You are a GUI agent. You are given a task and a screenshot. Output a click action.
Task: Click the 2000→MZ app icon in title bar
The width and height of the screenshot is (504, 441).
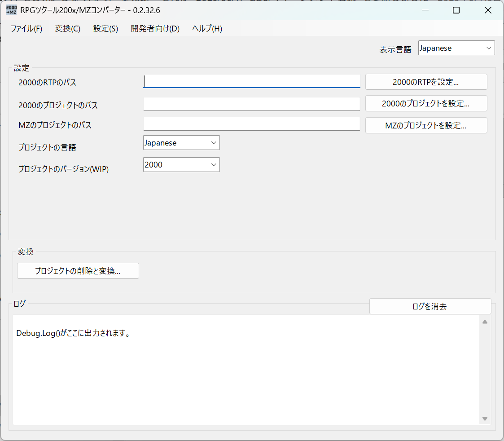click(11, 10)
